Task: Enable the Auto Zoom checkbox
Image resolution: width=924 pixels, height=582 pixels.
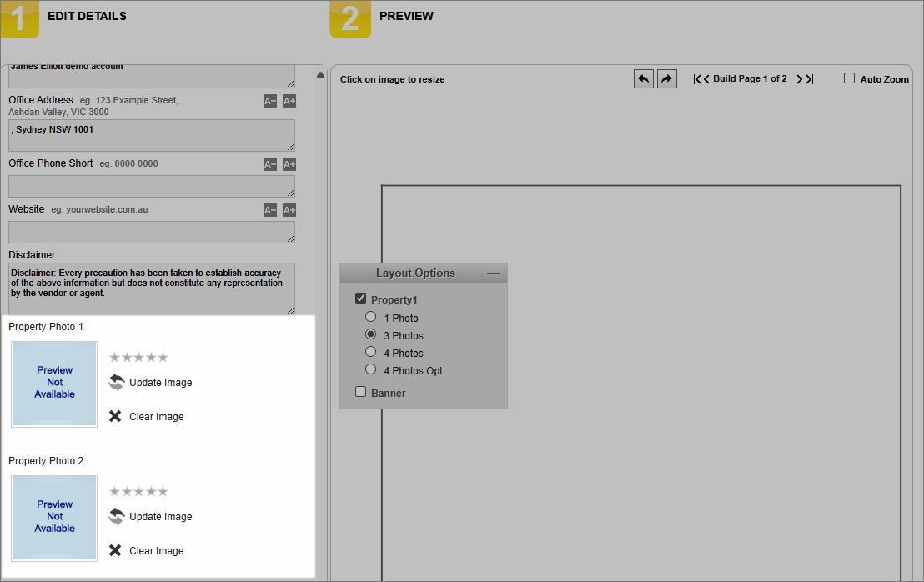Action: coord(849,78)
